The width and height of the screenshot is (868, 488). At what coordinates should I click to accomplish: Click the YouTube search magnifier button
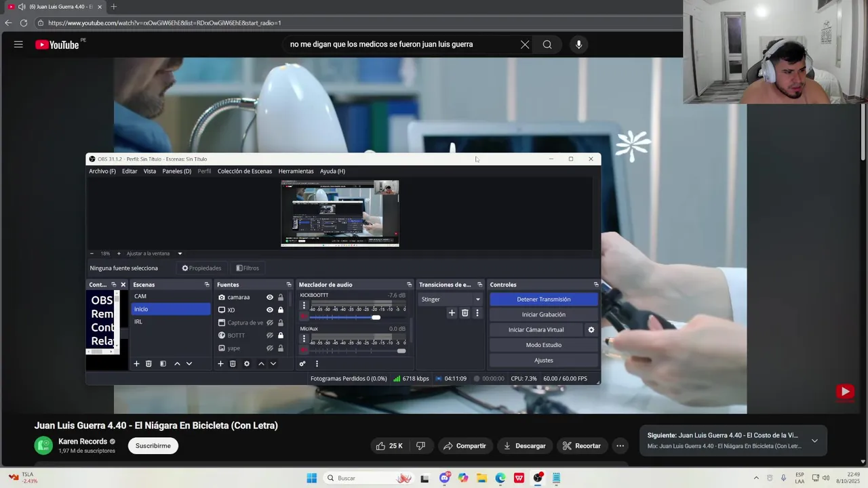click(x=547, y=45)
